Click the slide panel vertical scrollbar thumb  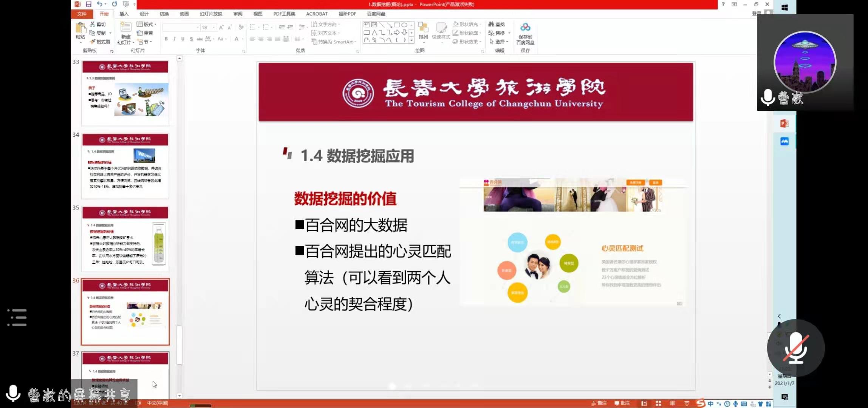coord(179,345)
